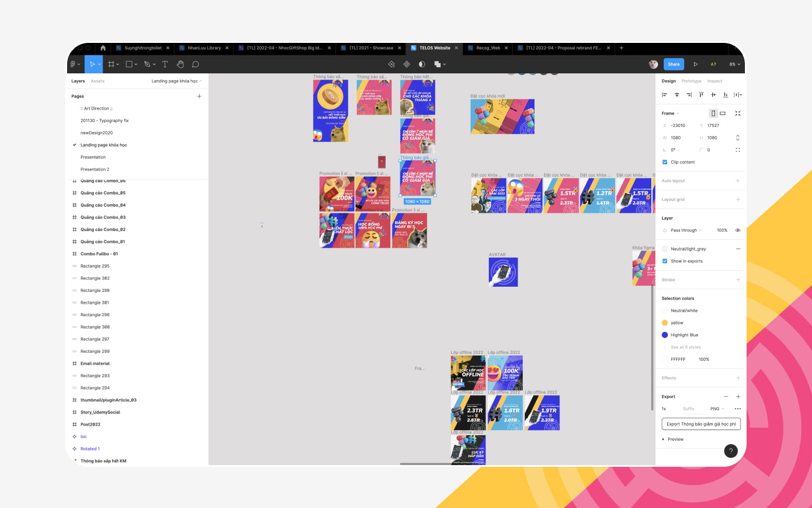Select the Frame tool
This screenshot has width=812, height=508.
[x=112, y=64]
